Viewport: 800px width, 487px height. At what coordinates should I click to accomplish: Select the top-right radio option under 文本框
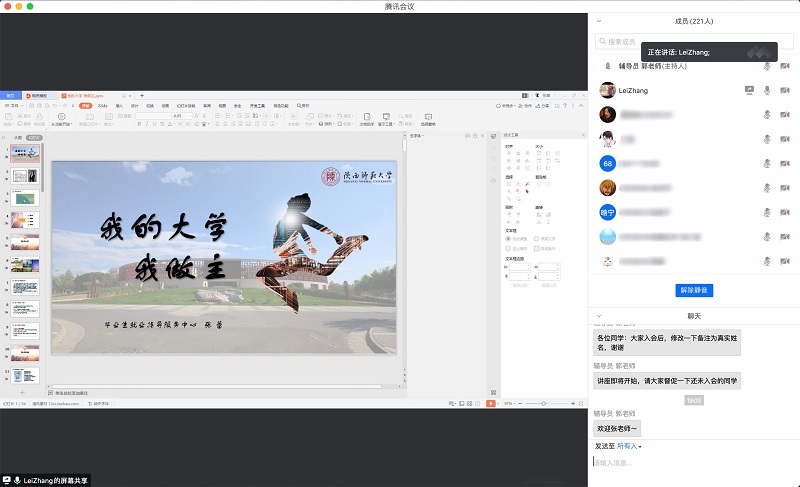[x=538, y=239]
